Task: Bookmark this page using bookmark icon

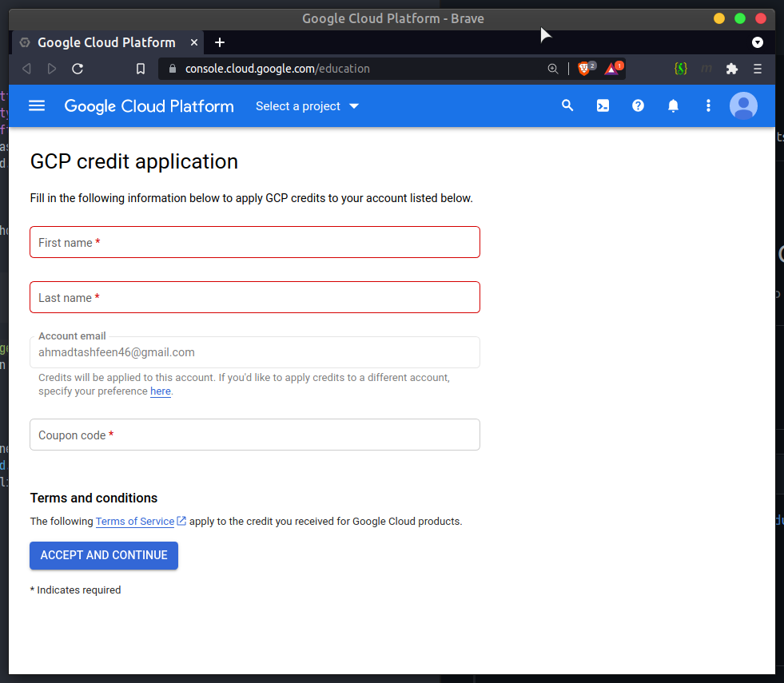Action: click(141, 69)
